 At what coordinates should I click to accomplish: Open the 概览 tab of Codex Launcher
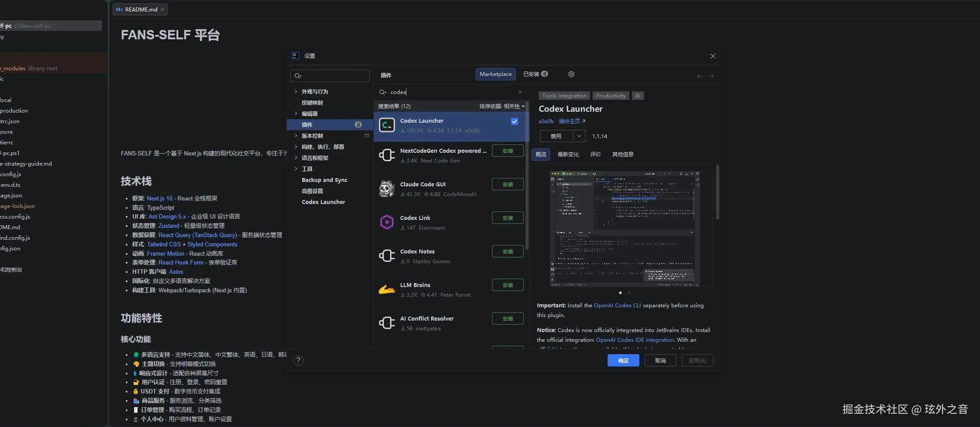click(x=541, y=155)
